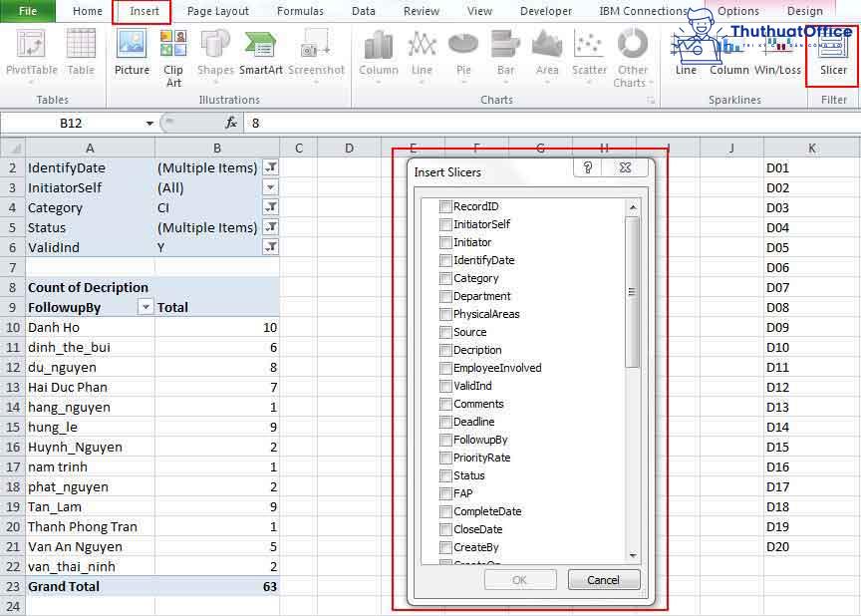
Task: Open the Slicer tool
Action: tap(833, 60)
